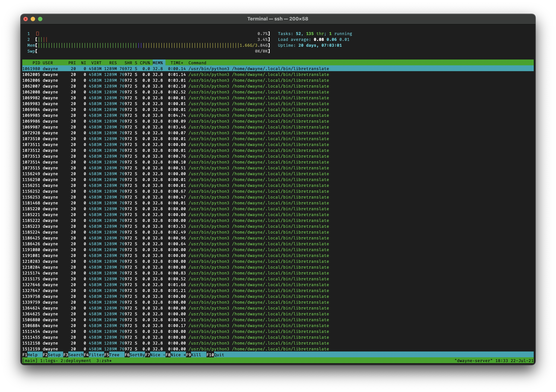Select tmux window 3:zsh
This screenshot has width=556, height=392.
point(104,361)
